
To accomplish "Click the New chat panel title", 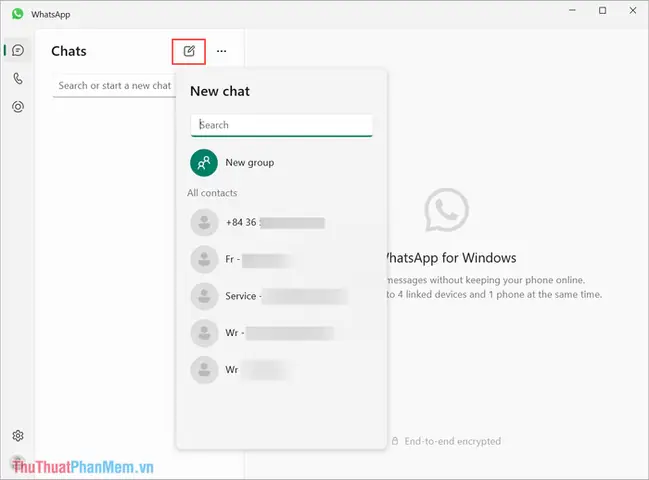I will (x=220, y=91).
